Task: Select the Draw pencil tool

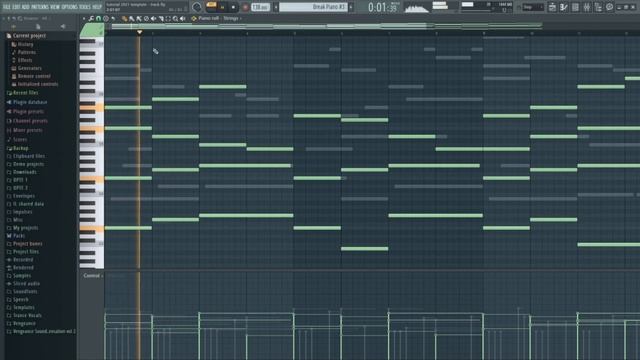Action: click(x=124, y=18)
